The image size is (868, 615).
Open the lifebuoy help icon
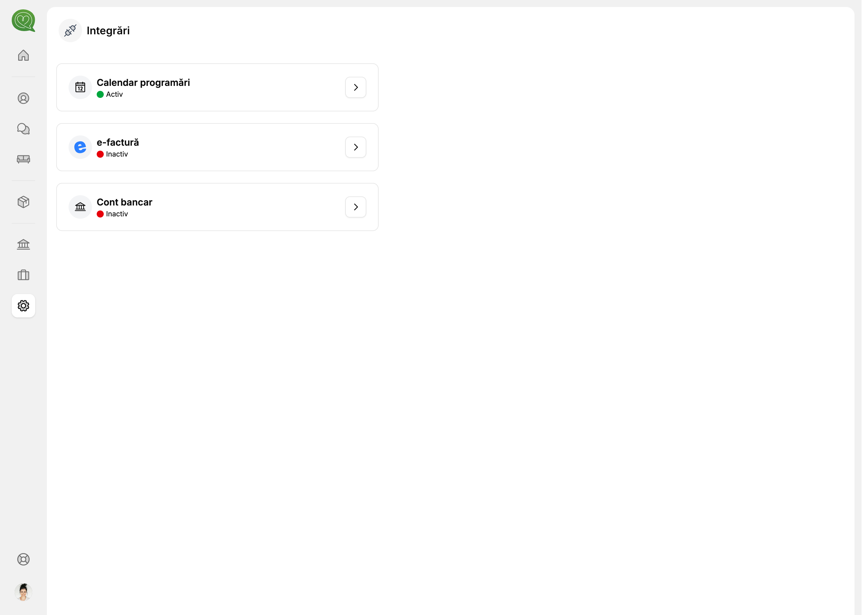click(x=23, y=559)
